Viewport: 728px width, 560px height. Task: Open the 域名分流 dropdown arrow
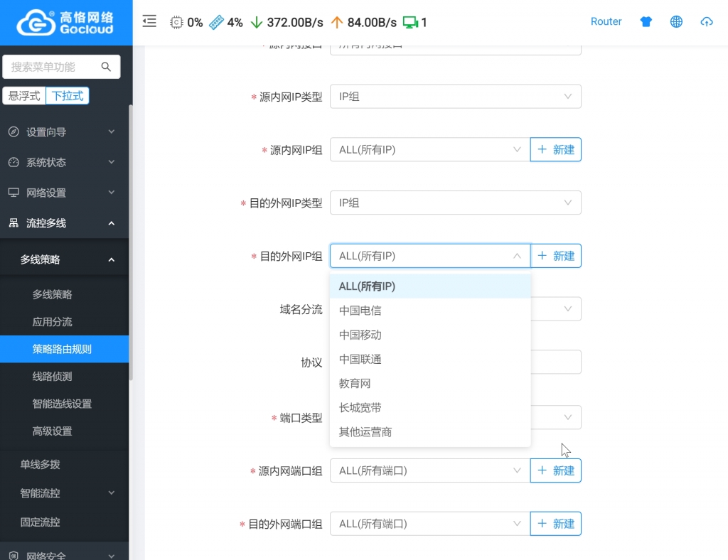(567, 309)
